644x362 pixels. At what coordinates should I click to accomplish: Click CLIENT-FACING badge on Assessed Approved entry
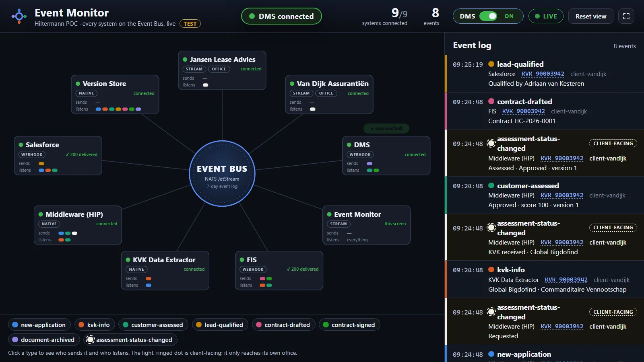click(613, 144)
